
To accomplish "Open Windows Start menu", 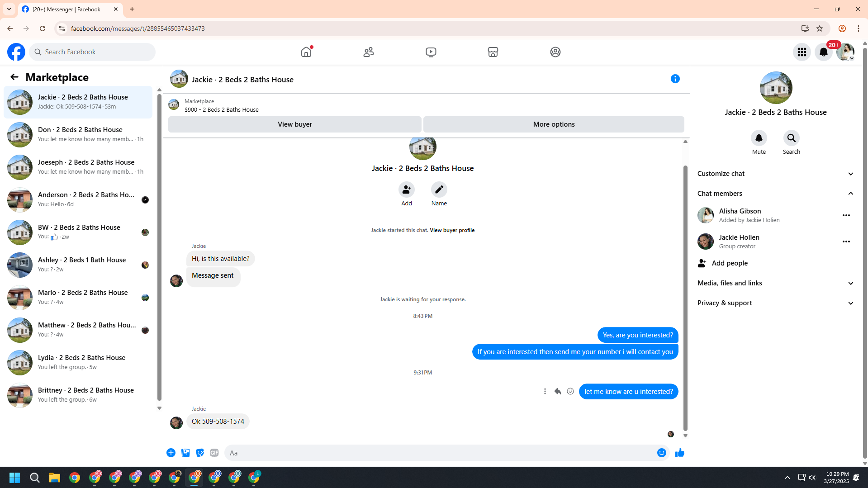I will 14,478.
